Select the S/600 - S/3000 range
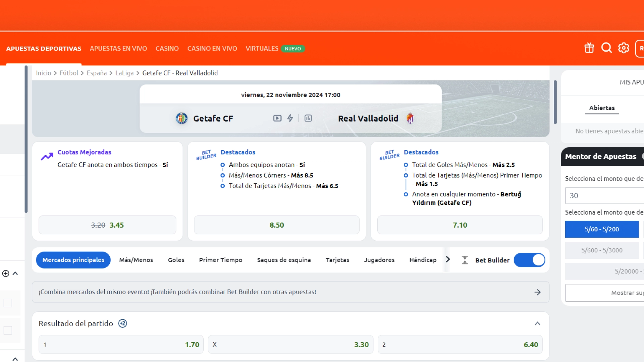This screenshot has width=644, height=362. coord(602,250)
